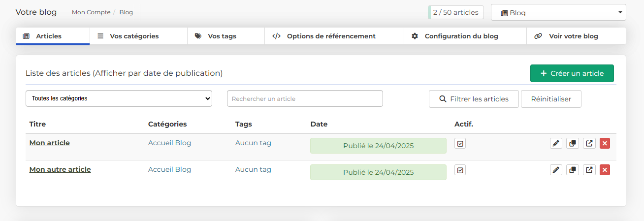Click "Créer un article" button
Image resolution: width=644 pixels, height=221 pixels.
pos(572,73)
